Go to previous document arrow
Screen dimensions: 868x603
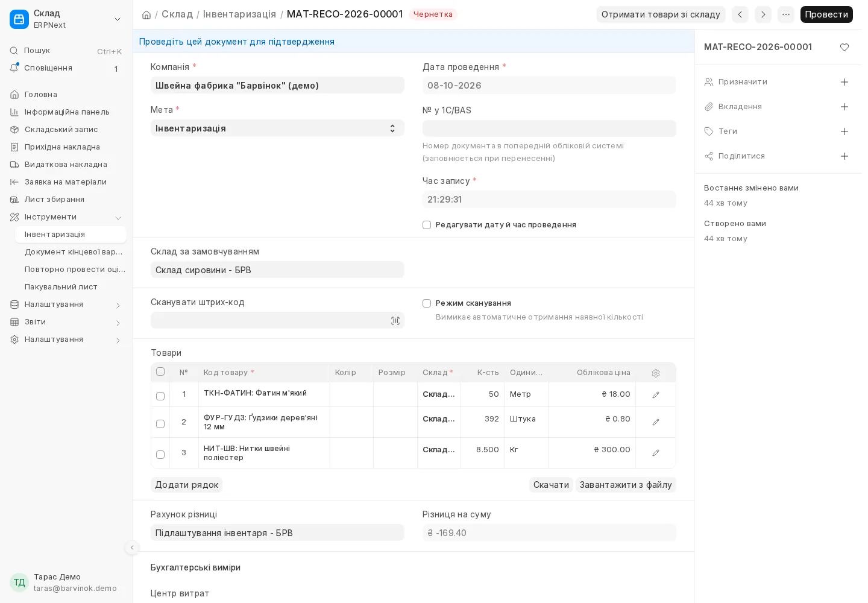tap(740, 14)
